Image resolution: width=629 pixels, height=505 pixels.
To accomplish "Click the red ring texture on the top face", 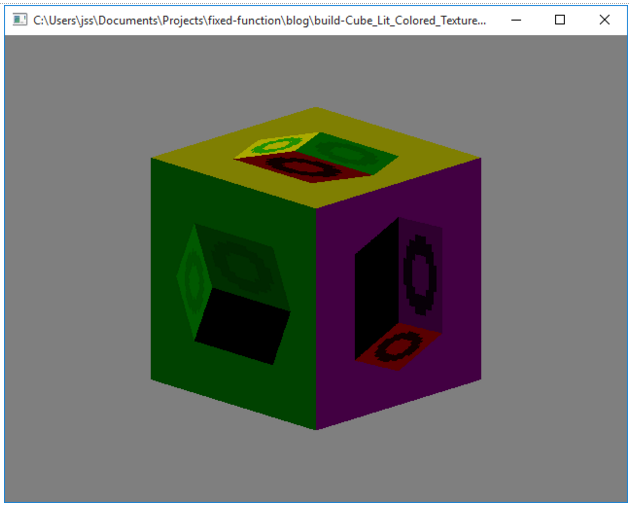I will [x=297, y=167].
